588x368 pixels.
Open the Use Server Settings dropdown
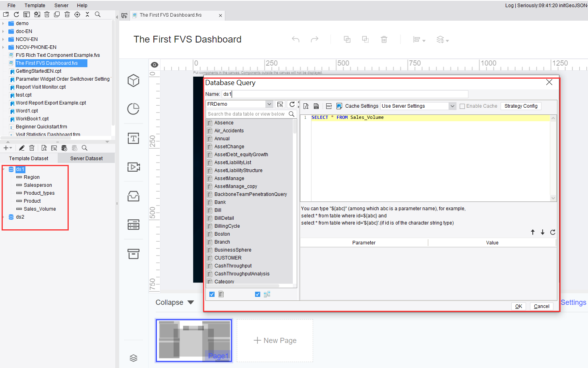[452, 106]
